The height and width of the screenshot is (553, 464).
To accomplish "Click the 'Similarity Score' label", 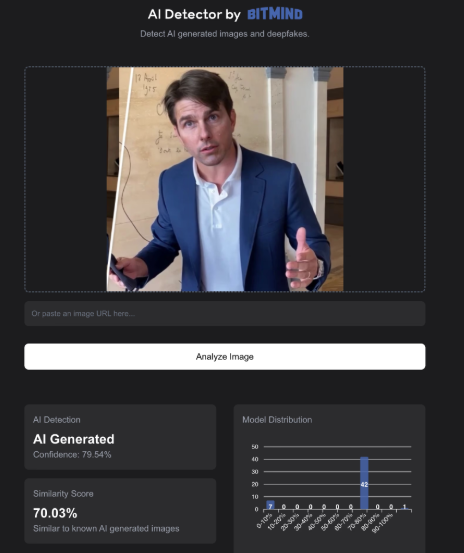I will pyautogui.click(x=63, y=493).
